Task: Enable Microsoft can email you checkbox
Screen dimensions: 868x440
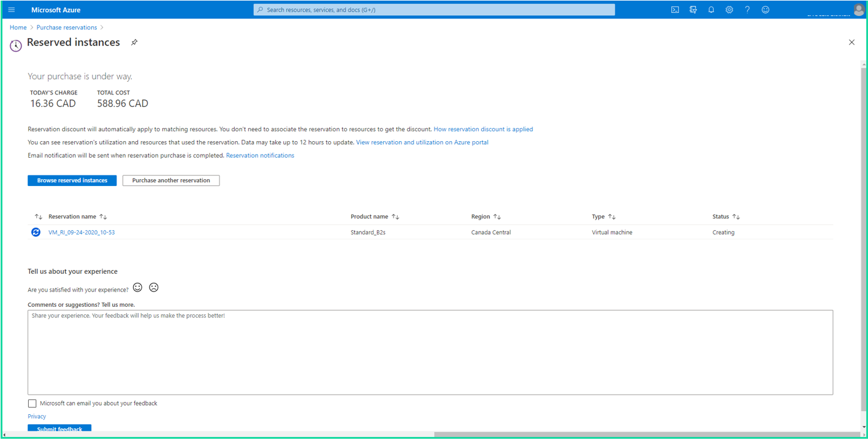Action: point(32,403)
